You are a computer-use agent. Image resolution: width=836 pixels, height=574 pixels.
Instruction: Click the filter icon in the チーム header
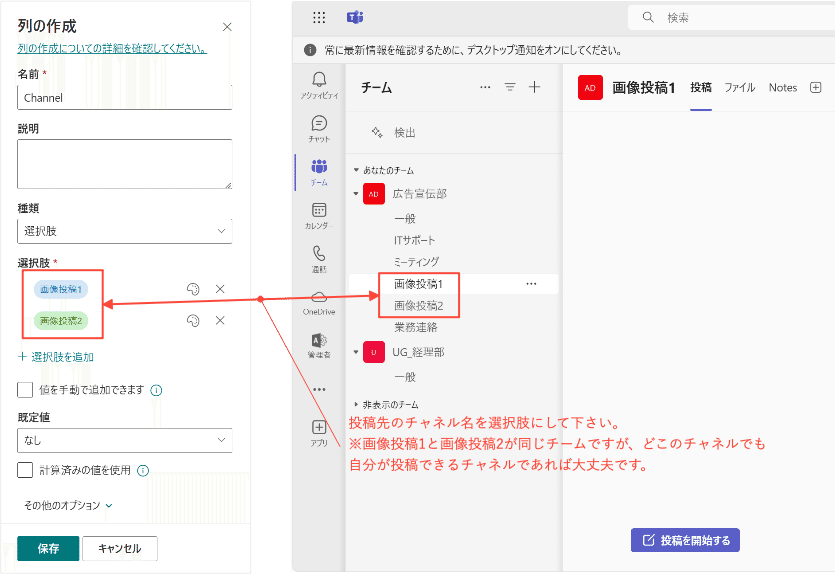click(x=510, y=87)
